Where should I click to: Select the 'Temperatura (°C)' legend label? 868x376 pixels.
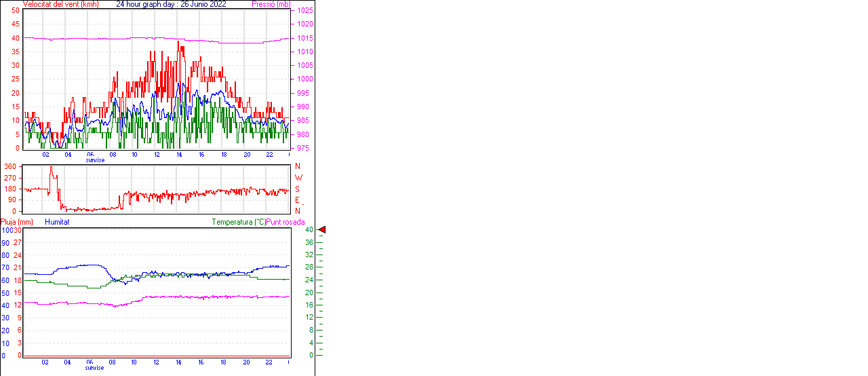[239, 222]
